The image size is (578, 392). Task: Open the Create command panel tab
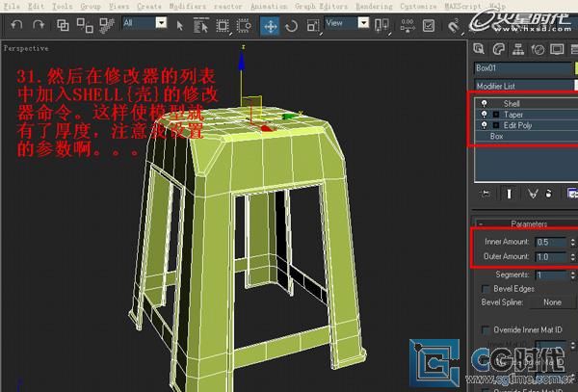point(479,49)
